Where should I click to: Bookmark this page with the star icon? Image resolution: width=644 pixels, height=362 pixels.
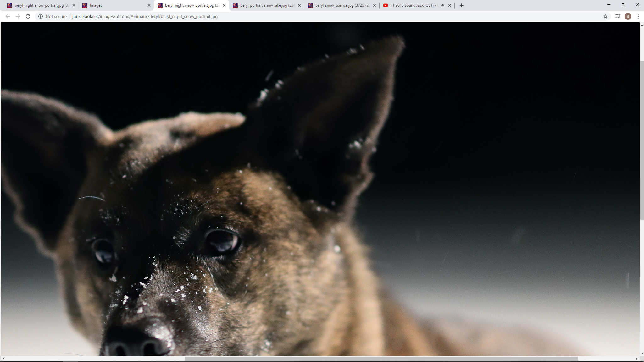[605, 16]
